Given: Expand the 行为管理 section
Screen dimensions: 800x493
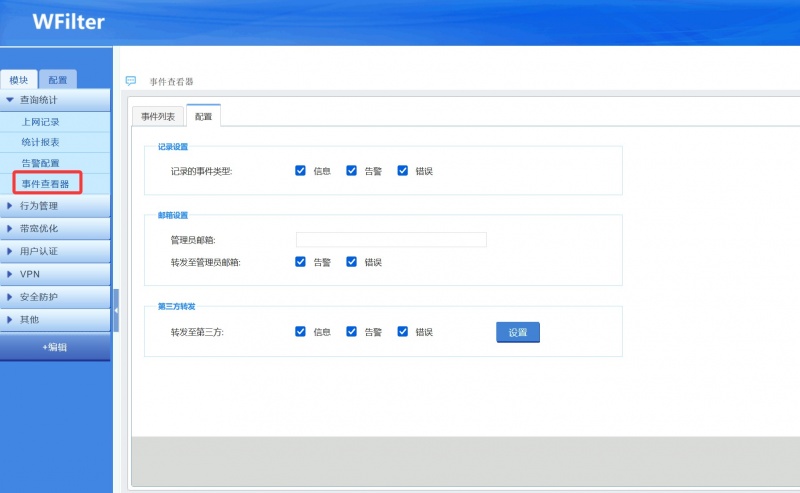Looking at the screenshot, I should [55, 206].
